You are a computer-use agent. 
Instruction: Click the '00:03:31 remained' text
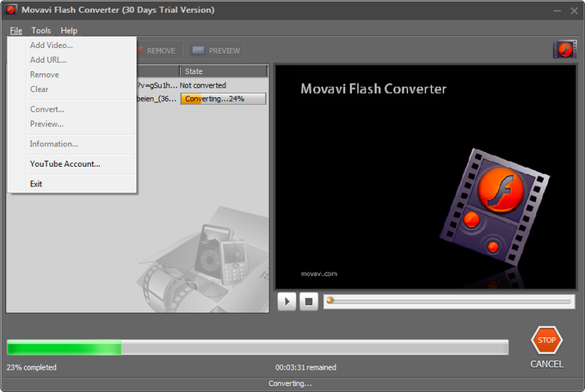[x=305, y=367]
